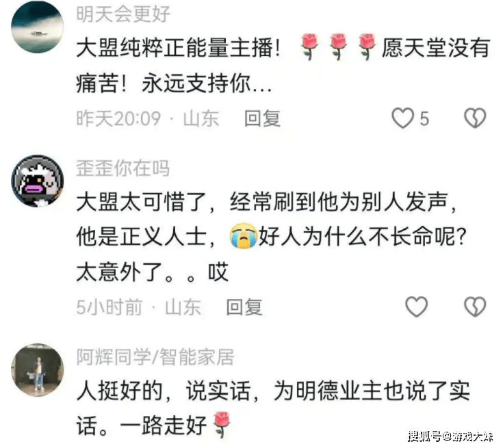The image size is (503, 448).
Task: Open 明天会更好's profile avatar
Action: click(x=37, y=27)
